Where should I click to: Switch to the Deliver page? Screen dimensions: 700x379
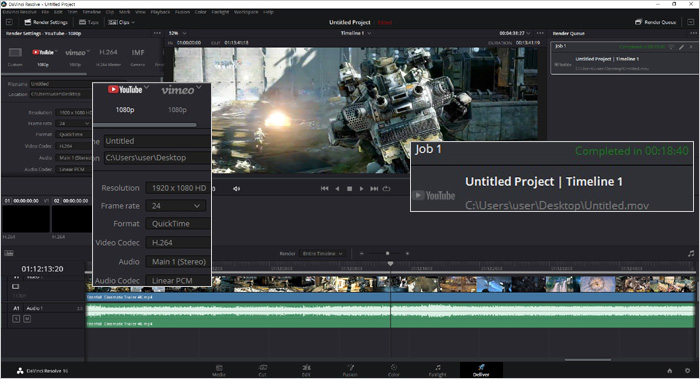481,371
